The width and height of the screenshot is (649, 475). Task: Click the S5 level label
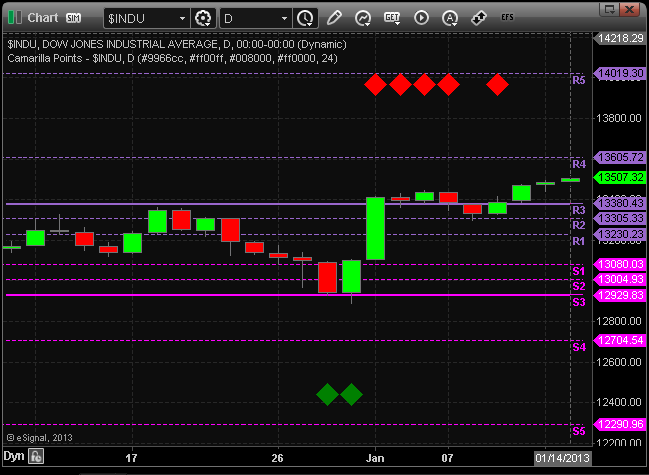(x=579, y=431)
